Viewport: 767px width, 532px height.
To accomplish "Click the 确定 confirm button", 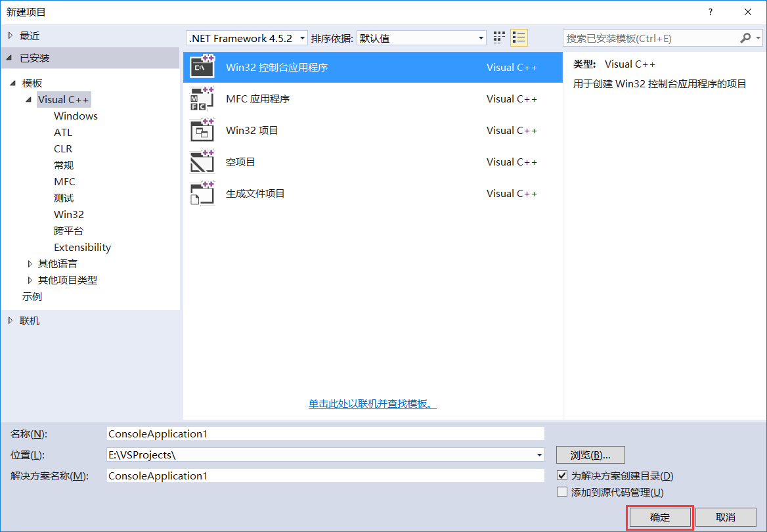I will click(659, 518).
